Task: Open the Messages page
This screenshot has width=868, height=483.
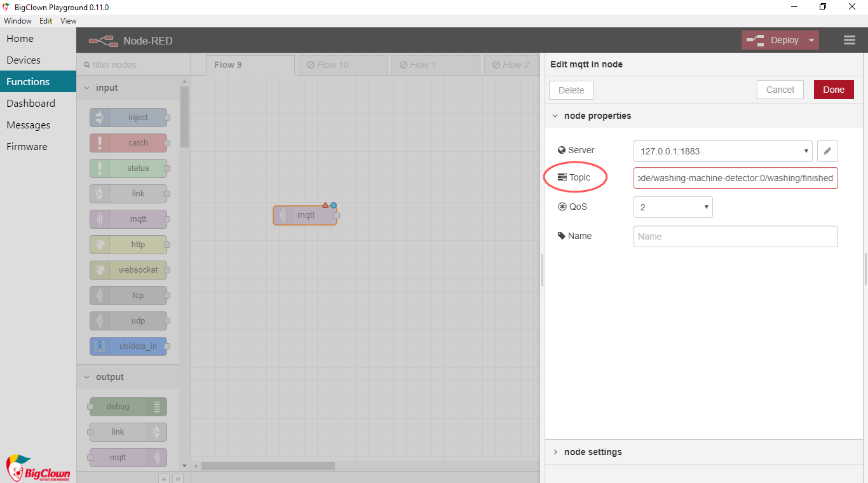Action: tap(38, 125)
